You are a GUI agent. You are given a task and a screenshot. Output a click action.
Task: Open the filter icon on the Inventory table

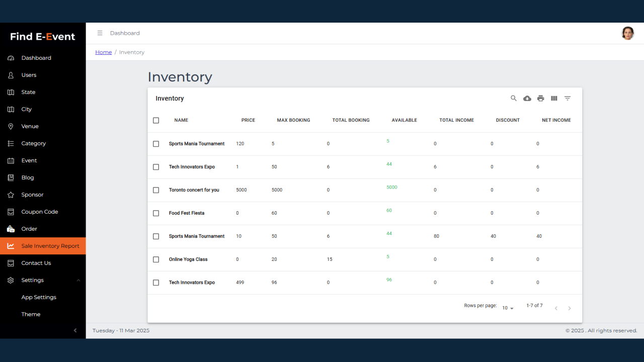pyautogui.click(x=568, y=98)
